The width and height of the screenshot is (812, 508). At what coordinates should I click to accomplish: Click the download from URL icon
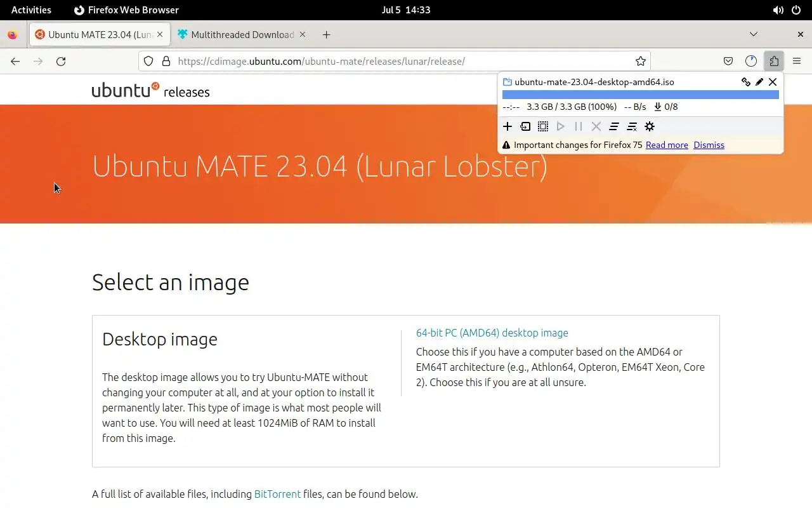tap(525, 126)
